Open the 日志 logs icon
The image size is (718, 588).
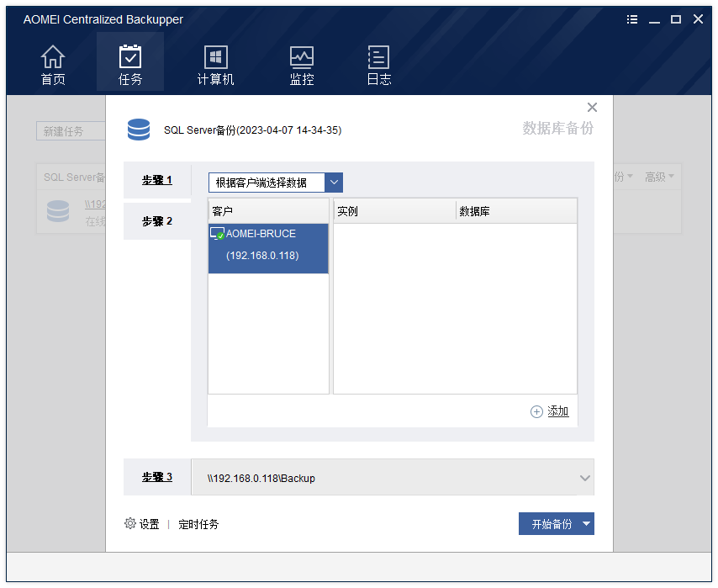point(378,57)
